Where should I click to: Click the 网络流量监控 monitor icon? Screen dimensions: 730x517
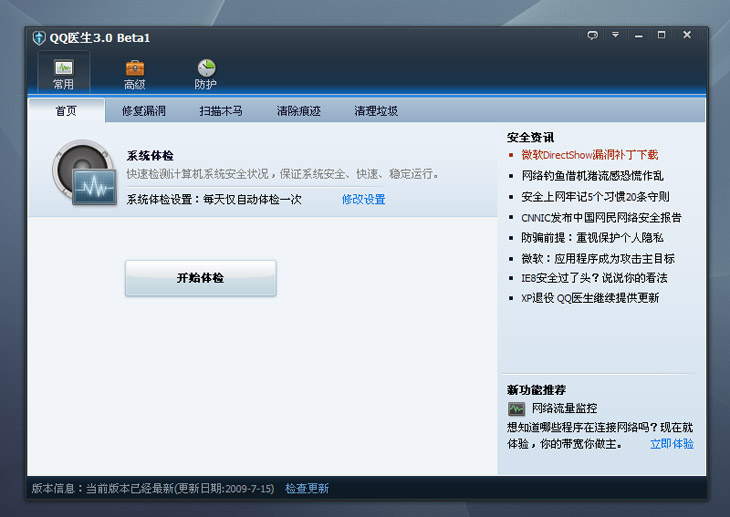(516, 409)
